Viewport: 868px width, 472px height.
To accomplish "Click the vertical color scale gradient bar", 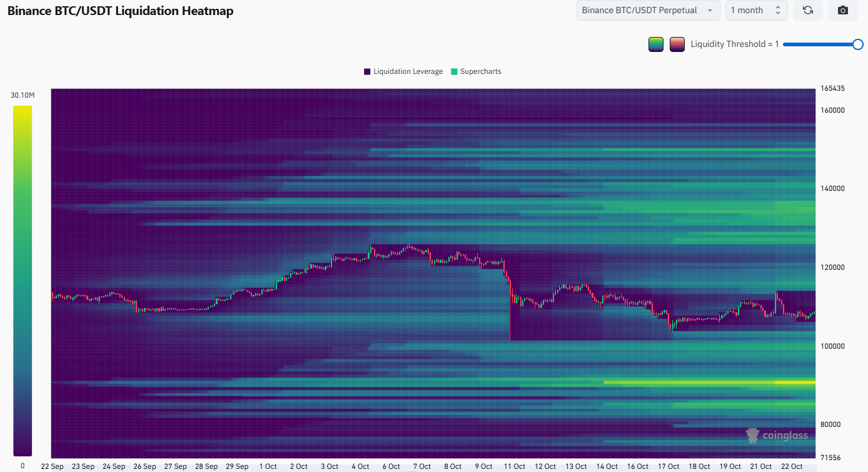I will 23,280.
